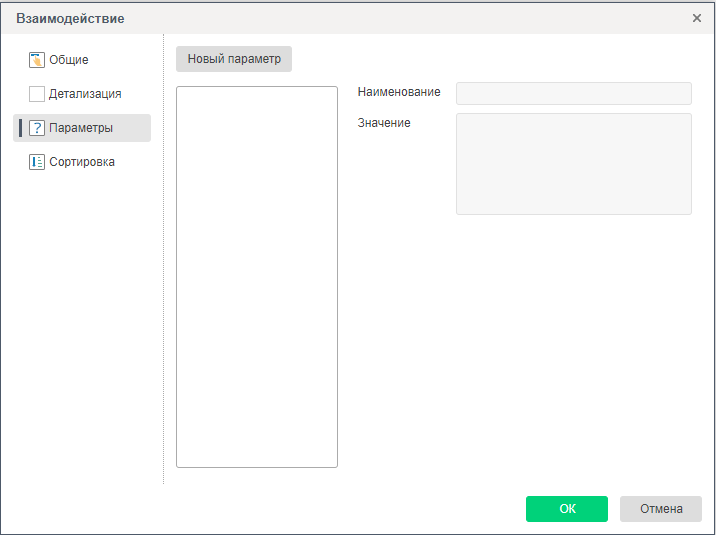Click the Взаимодействие dialog title
The width and height of the screenshot is (716, 535).
pyautogui.click(x=70, y=18)
